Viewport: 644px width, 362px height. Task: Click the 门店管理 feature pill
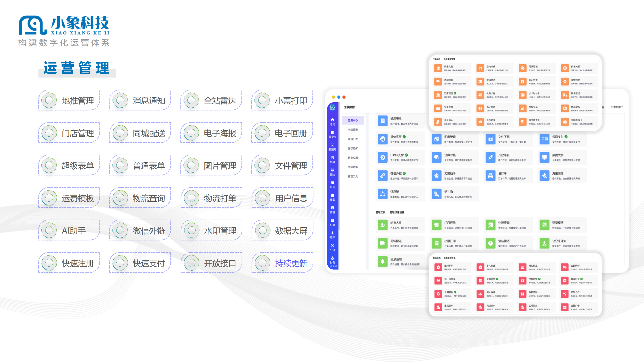(x=69, y=133)
